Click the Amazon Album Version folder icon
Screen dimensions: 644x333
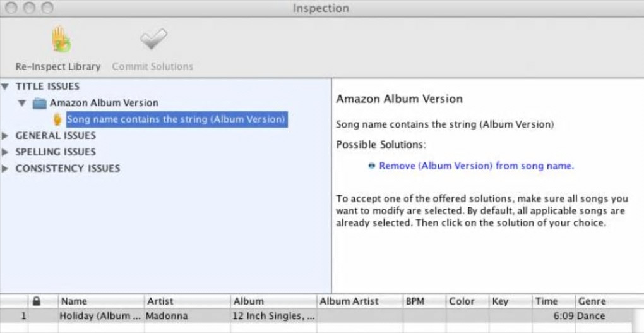tap(40, 103)
